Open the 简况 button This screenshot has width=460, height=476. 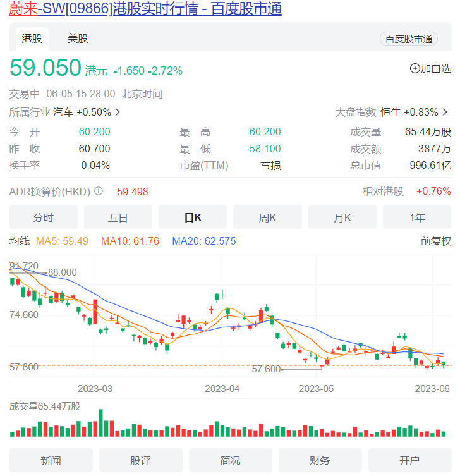(231, 460)
